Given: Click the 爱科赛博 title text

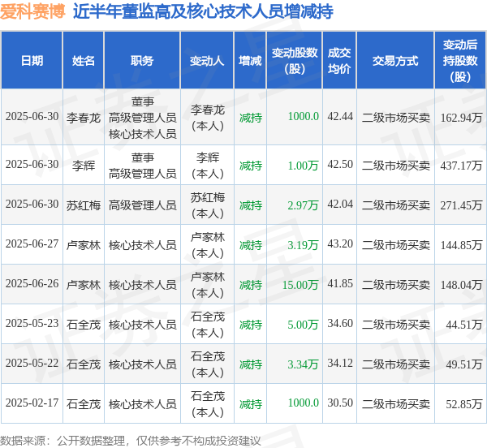Looking at the screenshot, I should (32, 11).
